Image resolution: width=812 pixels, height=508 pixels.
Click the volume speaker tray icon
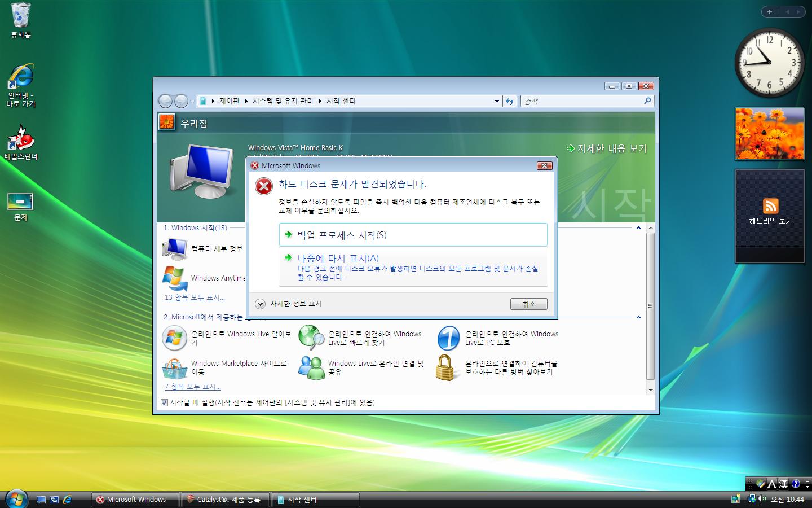pyautogui.click(x=761, y=499)
